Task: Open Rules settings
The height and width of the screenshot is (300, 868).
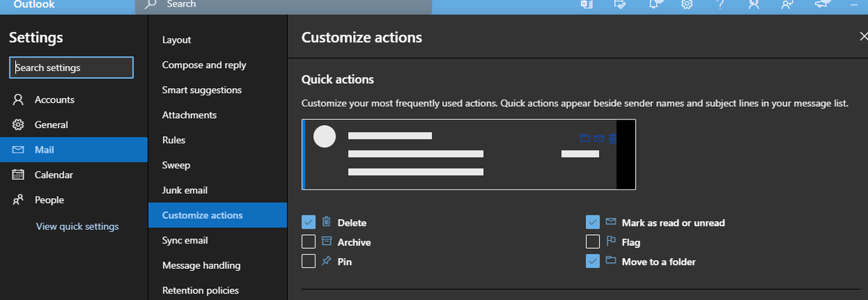Action: tap(218, 140)
